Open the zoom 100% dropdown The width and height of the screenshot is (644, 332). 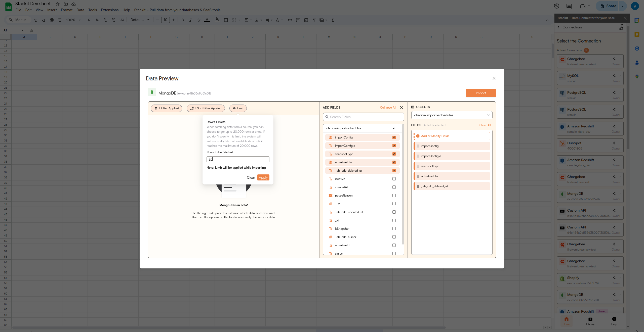pos(73,20)
